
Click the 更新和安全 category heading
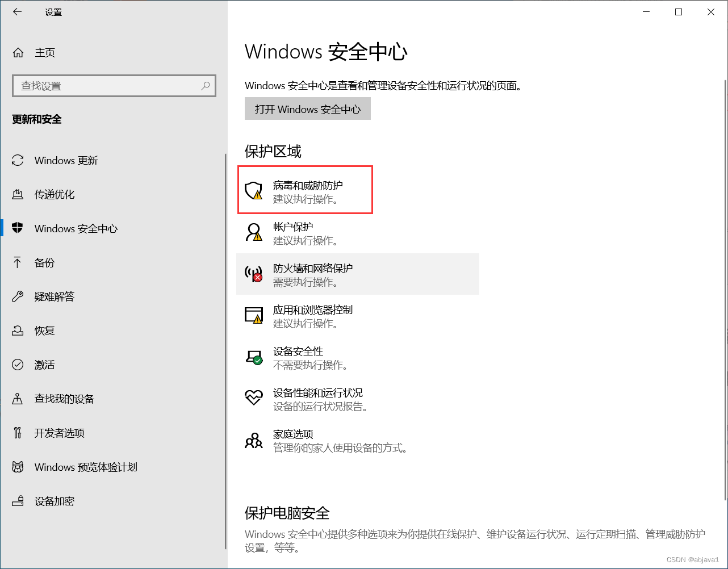37,120
